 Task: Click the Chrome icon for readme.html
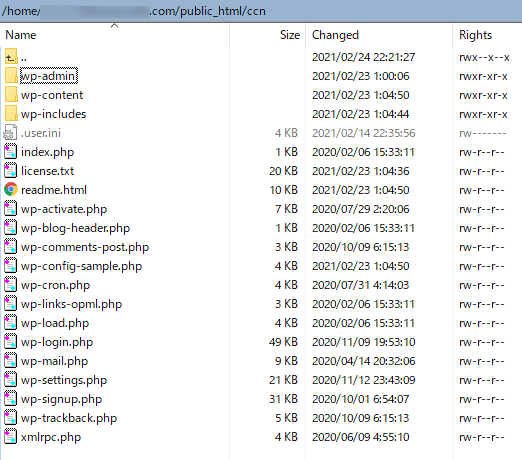pos(11,190)
